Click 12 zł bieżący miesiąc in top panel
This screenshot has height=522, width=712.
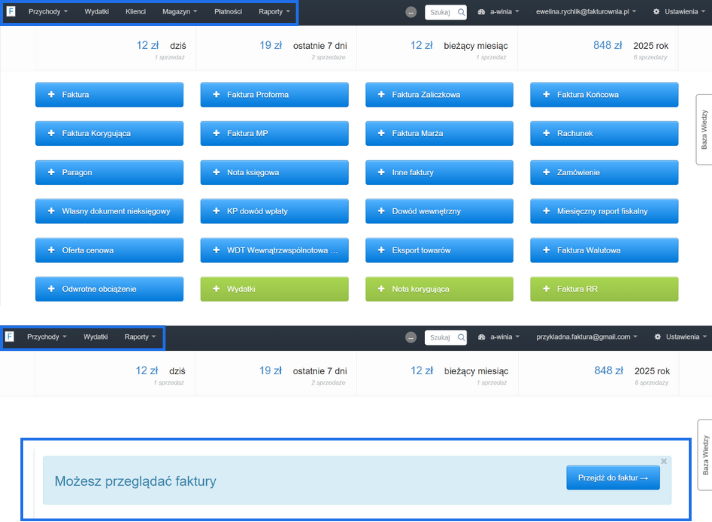tap(421, 45)
